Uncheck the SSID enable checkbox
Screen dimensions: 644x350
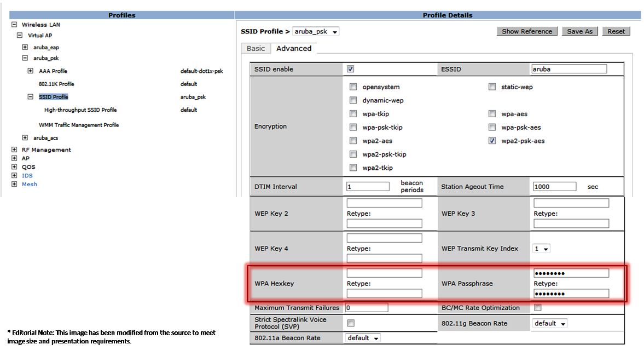click(351, 70)
